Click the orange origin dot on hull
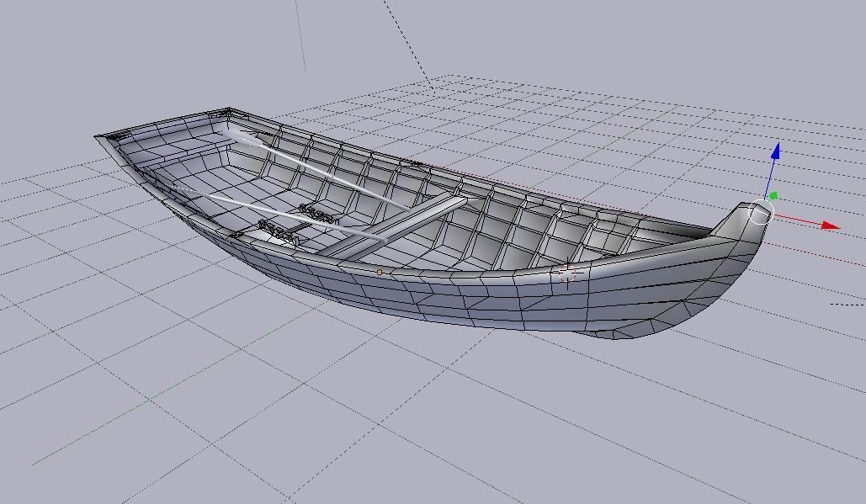866x504 pixels. [380, 272]
